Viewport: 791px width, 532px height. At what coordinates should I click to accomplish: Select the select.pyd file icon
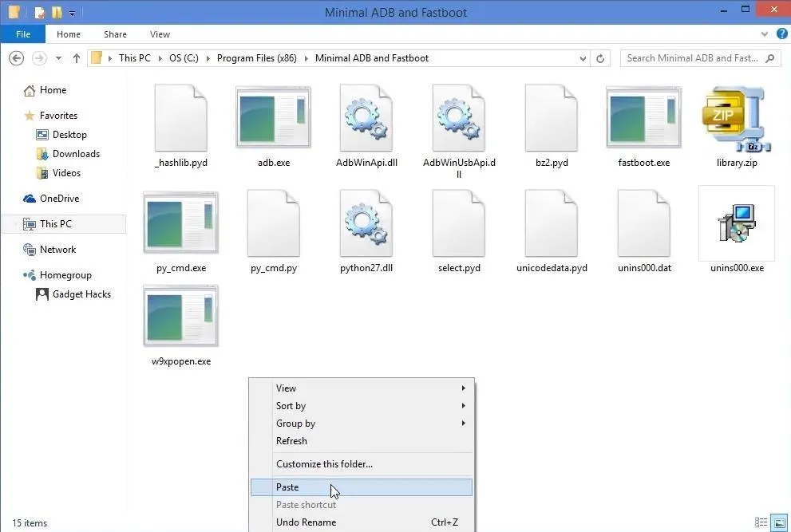click(x=459, y=223)
